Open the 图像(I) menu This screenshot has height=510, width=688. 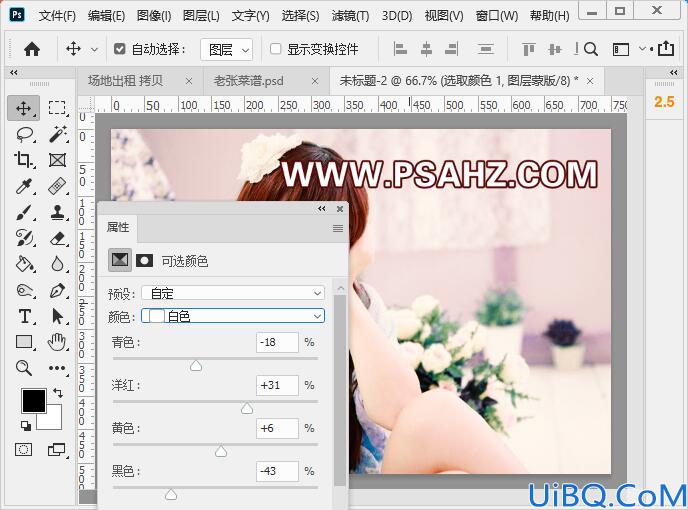click(154, 16)
